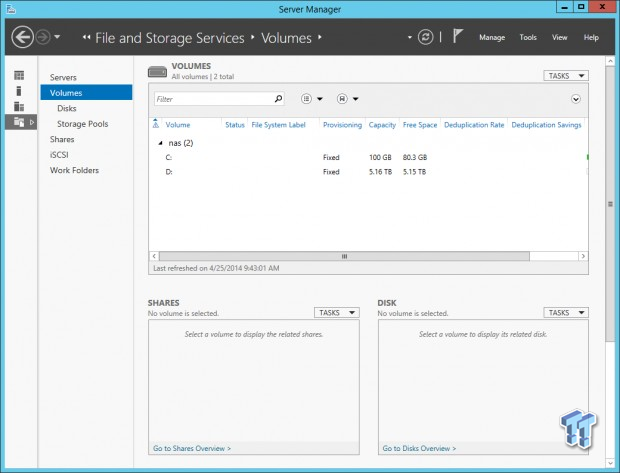Click the horizontal scrollbar right arrow
The height and width of the screenshot is (473, 620).
tap(583, 256)
